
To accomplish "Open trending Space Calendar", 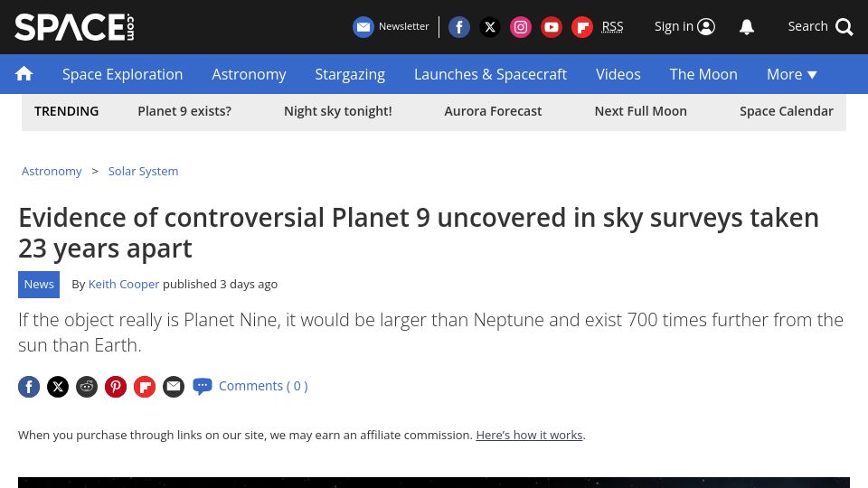I will [x=786, y=111].
